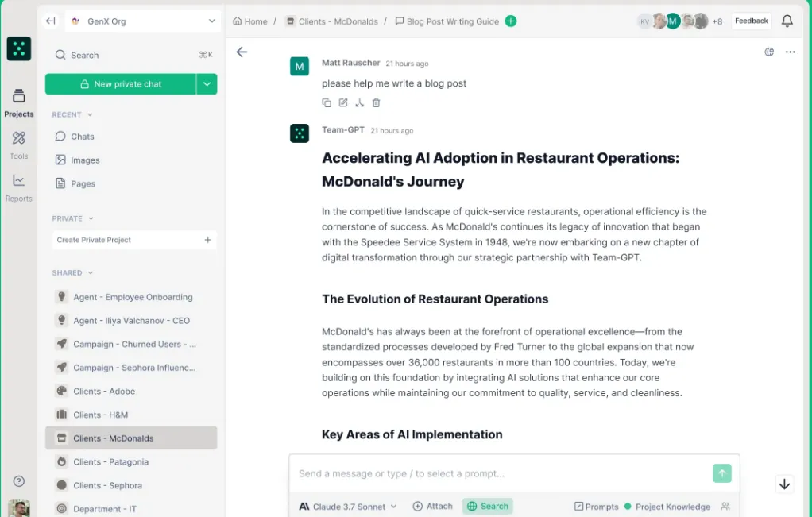The image size is (812, 517).
Task: Toggle the web Search option
Action: pyautogui.click(x=487, y=506)
